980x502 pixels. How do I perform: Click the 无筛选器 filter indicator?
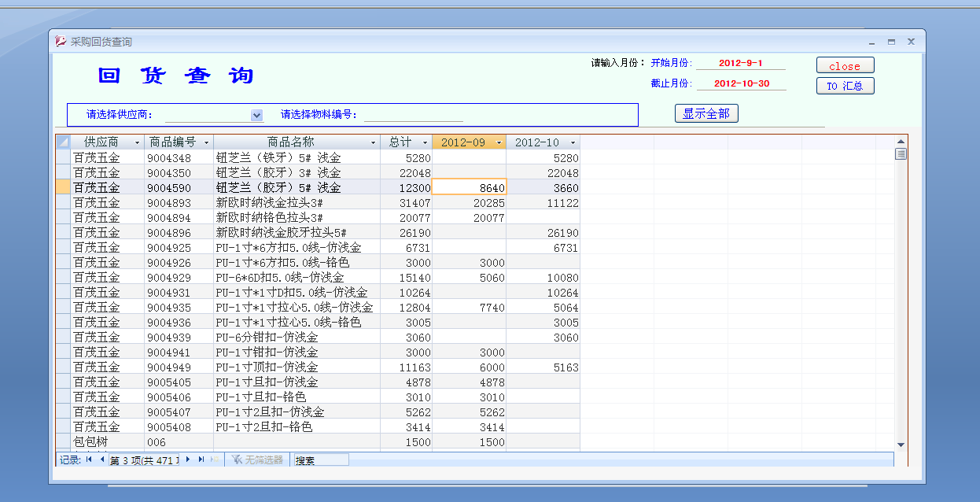click(x=256, y=460)
